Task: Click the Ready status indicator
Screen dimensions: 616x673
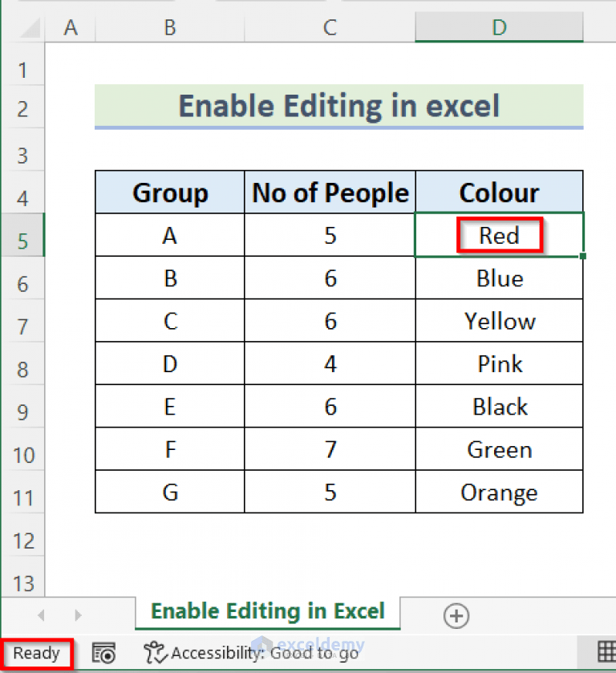Action: coord(35,653)
